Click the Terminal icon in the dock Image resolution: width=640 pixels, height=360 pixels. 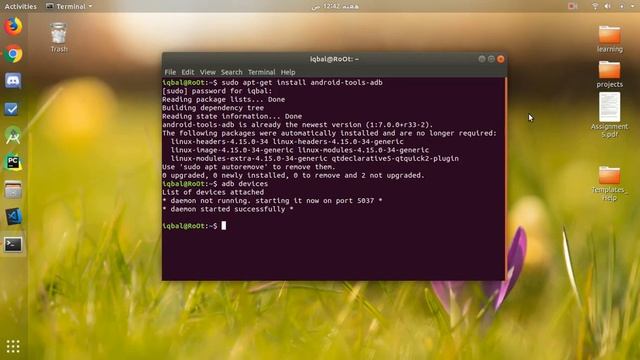[13, 244]
